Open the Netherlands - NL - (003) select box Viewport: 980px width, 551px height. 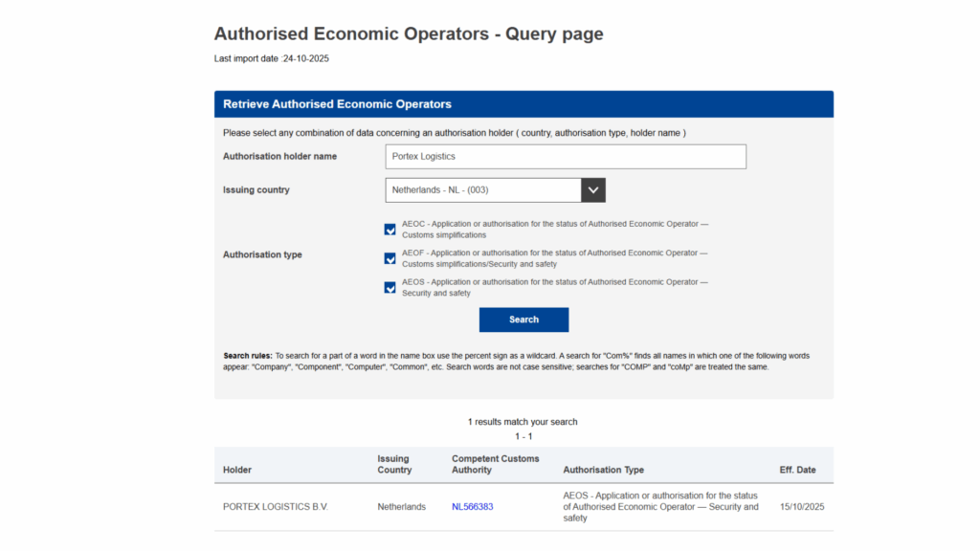(x=483, y=190)
